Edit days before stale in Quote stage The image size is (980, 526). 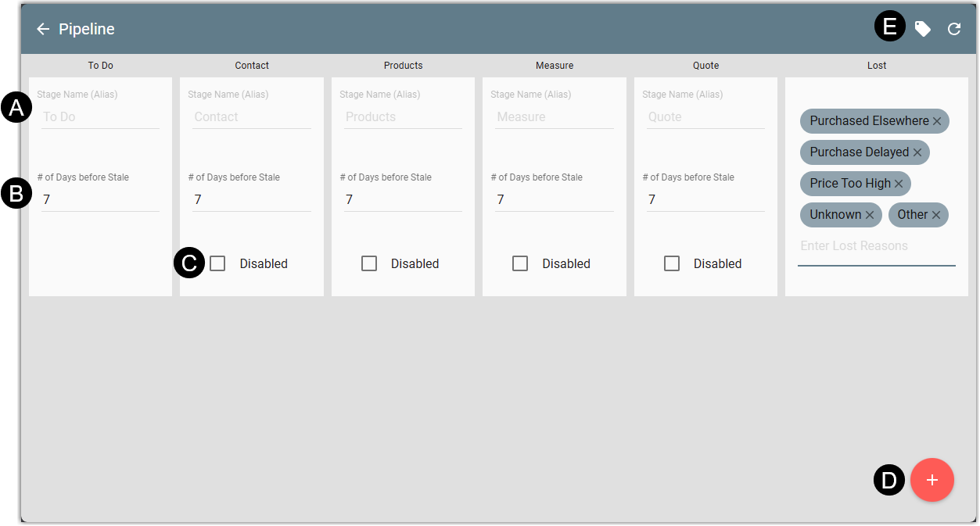point(705,200)
